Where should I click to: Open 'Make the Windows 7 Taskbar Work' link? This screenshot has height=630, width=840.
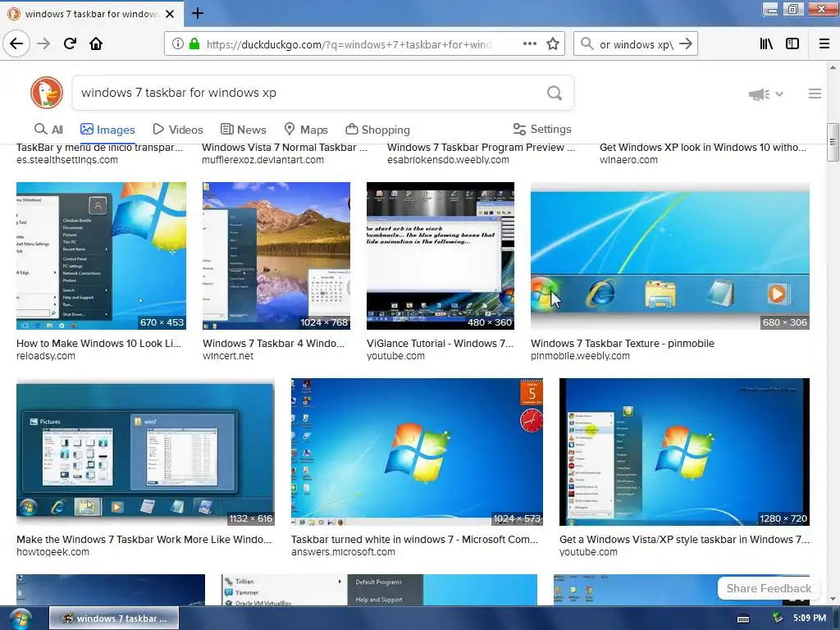pyautogui.click(x=144, y=540)
